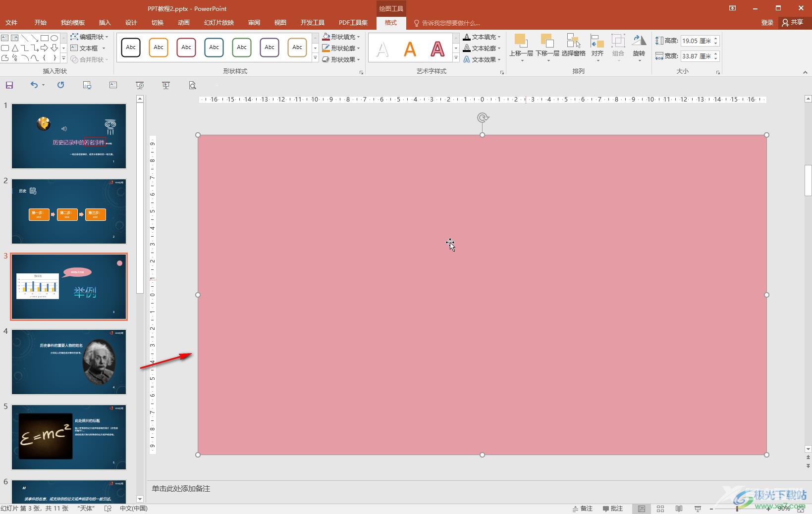Screen dimensions: 812x514
Task: Select the straight line shape tool
Action: pyautogui.click(x=24, y=38)
